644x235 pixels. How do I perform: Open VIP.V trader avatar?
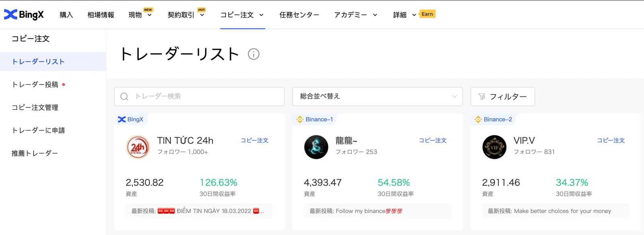coord(494,147)
